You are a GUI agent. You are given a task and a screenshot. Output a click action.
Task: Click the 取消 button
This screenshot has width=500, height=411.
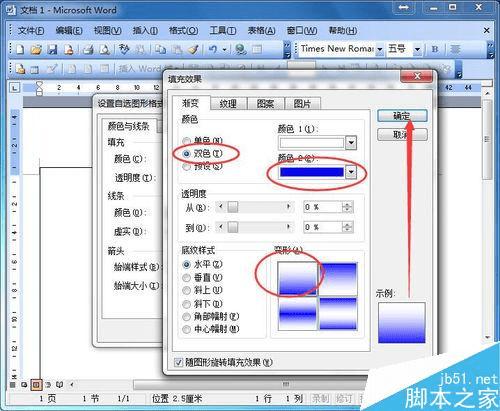402,135
